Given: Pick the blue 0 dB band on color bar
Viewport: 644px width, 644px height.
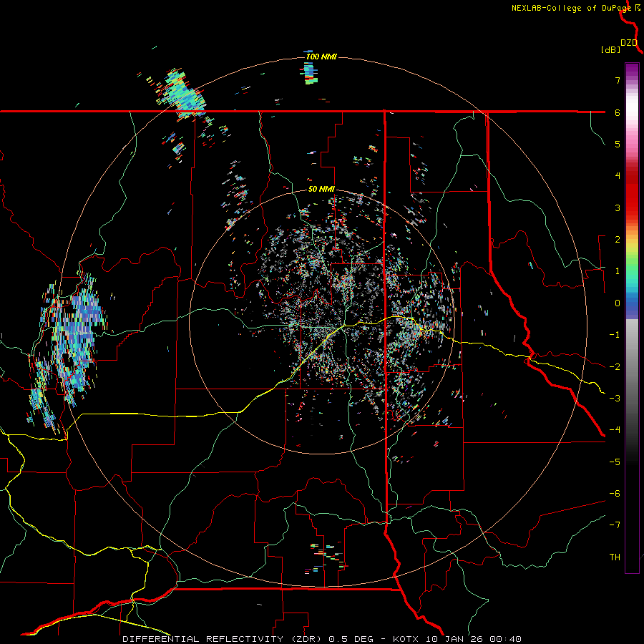Looking at the screenshot, I should 632,304.
